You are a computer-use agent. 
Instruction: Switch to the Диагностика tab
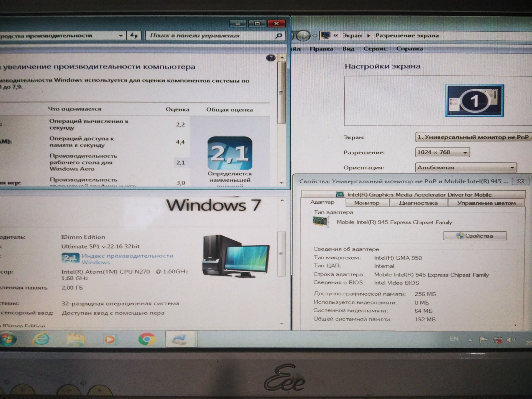pyautogui.click(x=418, y=203)
